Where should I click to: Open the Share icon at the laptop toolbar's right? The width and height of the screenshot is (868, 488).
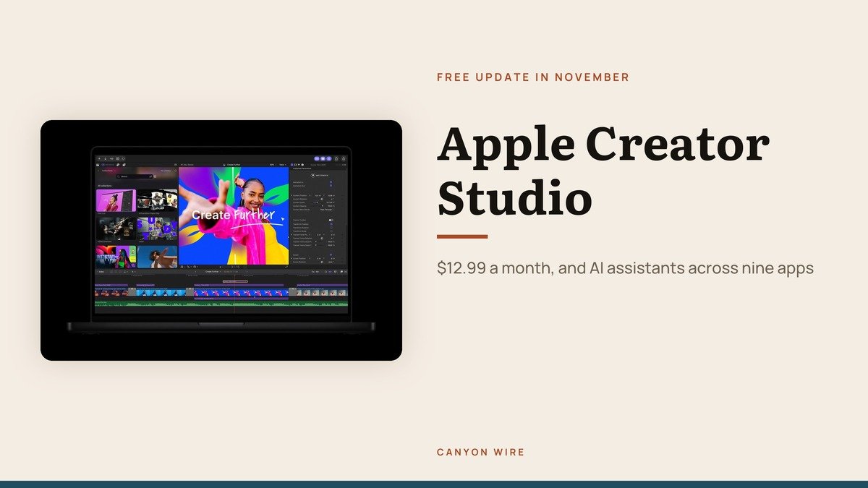[x=344, y=158]
